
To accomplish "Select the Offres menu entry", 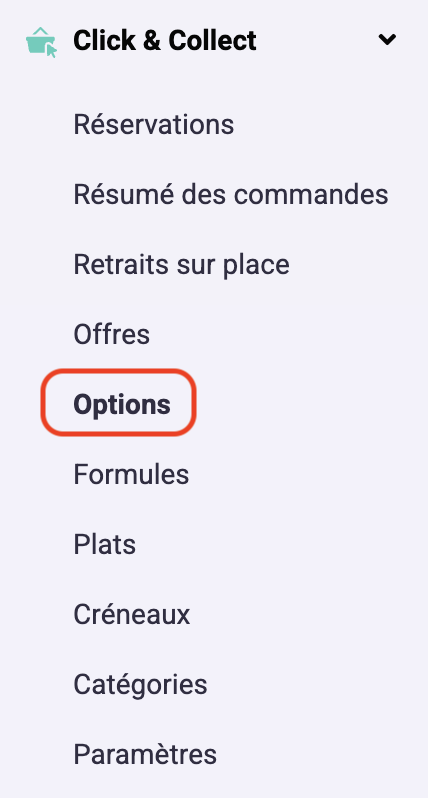I will (x=111, y=334).
